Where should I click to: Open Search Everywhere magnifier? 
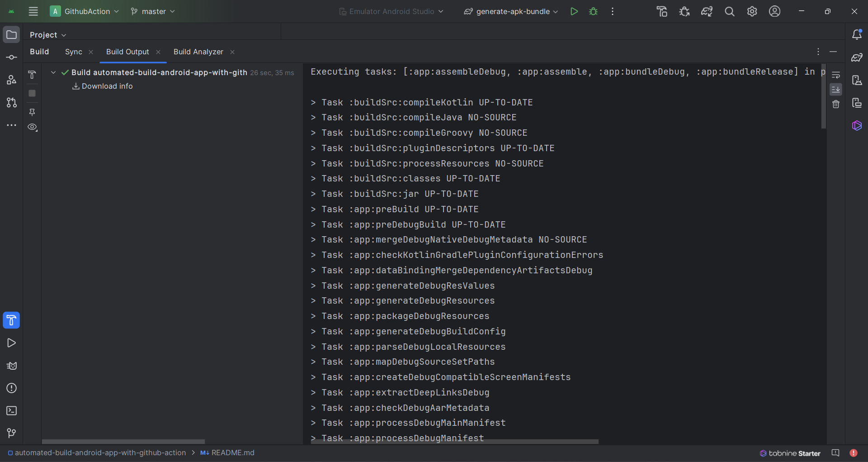729,11
